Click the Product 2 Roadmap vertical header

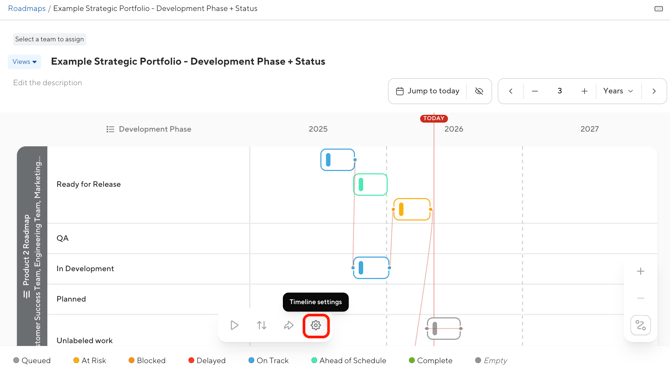click(26, 250)
